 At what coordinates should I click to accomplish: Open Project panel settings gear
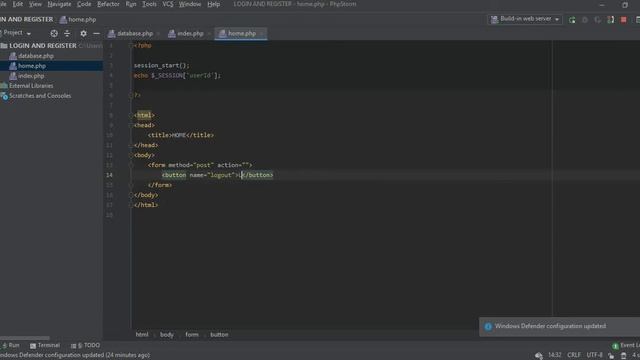tap(83, 33)
